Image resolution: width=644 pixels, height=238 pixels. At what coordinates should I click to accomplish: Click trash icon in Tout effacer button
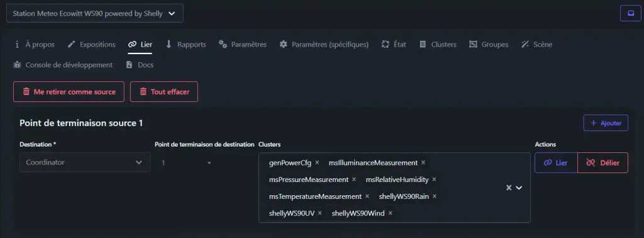tap(143, 92)
